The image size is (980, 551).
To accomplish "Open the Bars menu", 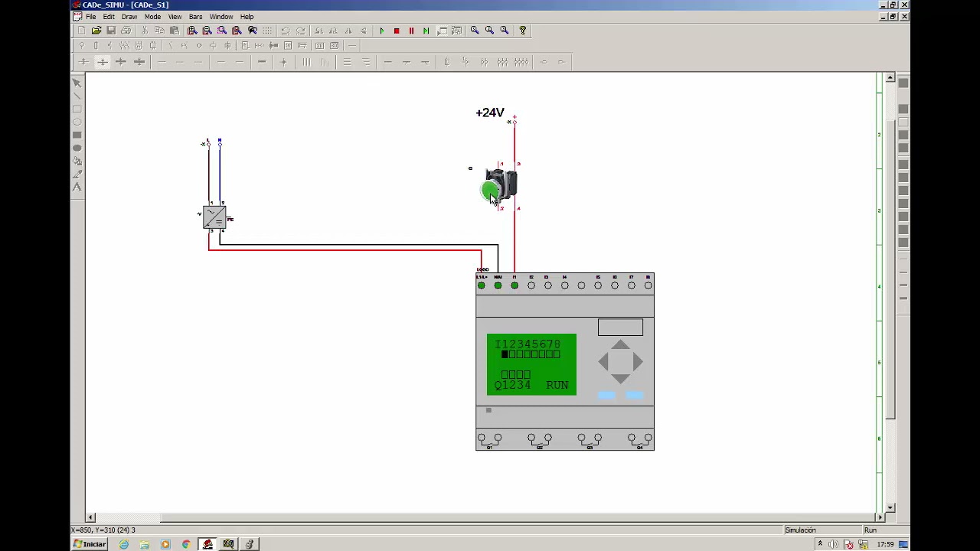I will [x=195, y=17].
